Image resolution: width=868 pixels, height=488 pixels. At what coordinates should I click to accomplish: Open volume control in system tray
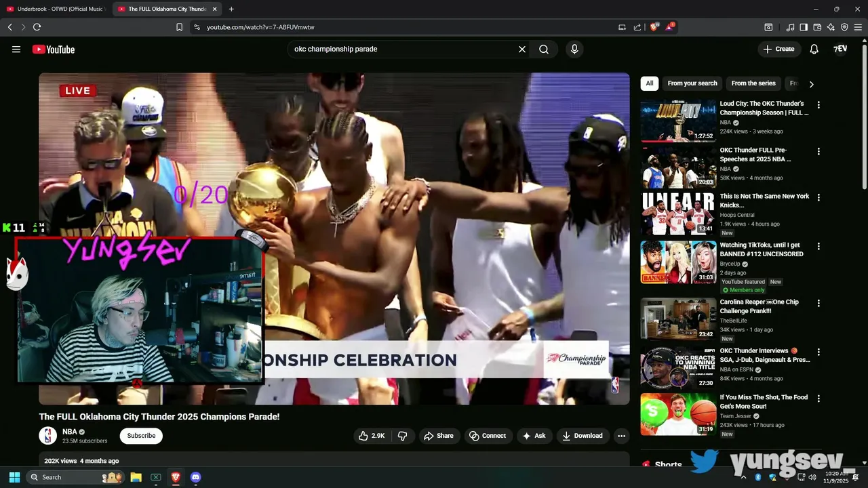(813, 477)
